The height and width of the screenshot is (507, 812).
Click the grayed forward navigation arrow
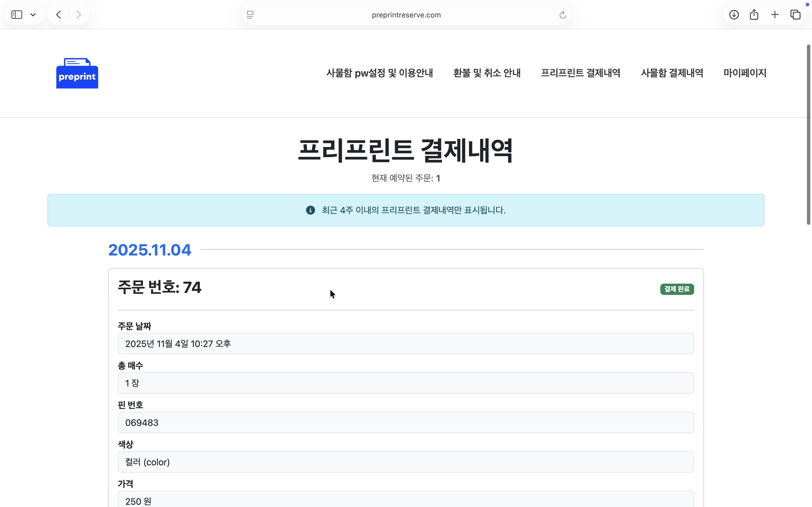78,14
